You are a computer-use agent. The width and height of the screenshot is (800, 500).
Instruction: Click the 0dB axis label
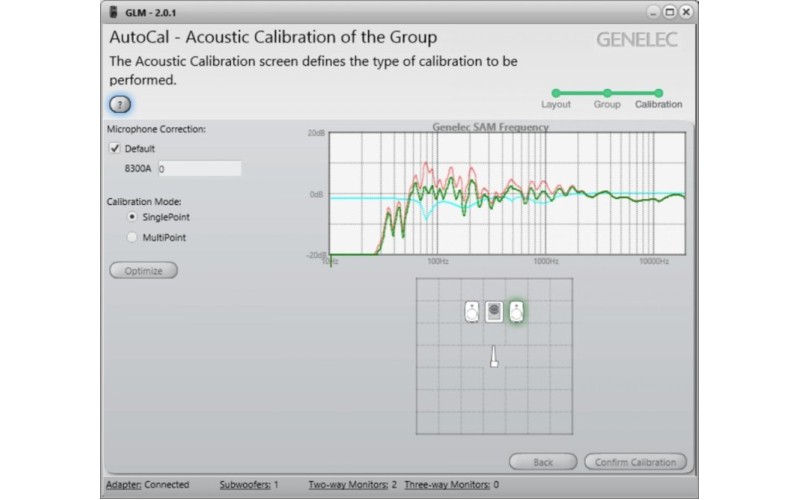(316, 194)
